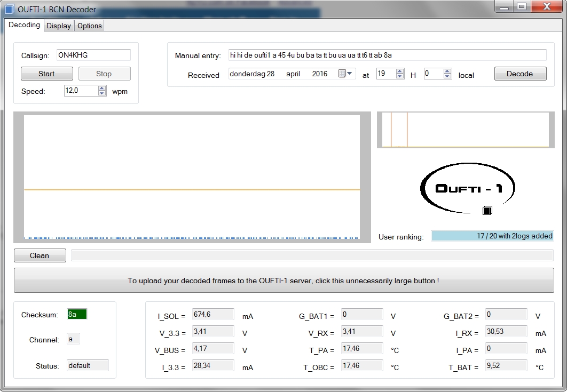This screenshot has width=567, height=392.
Task: Open the Received date calendar dropdown
Action: 345,74
